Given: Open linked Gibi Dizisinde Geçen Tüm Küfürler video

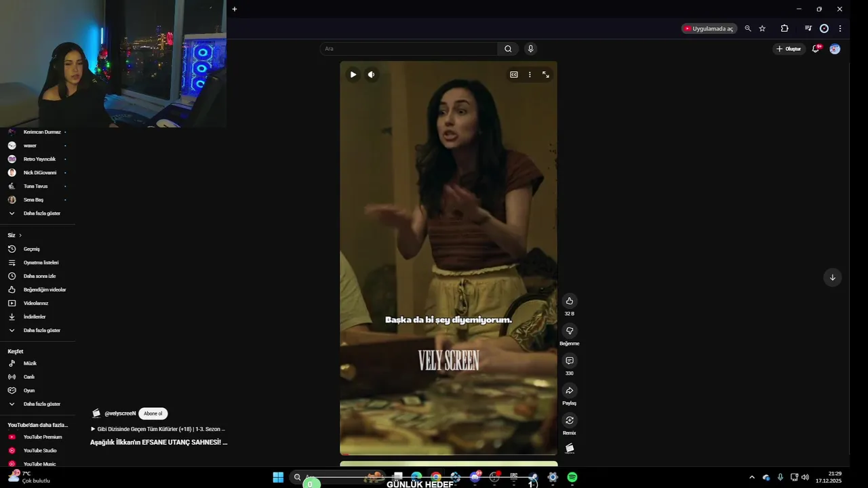Looking at the screenshot, I should (x=158, y=429).
